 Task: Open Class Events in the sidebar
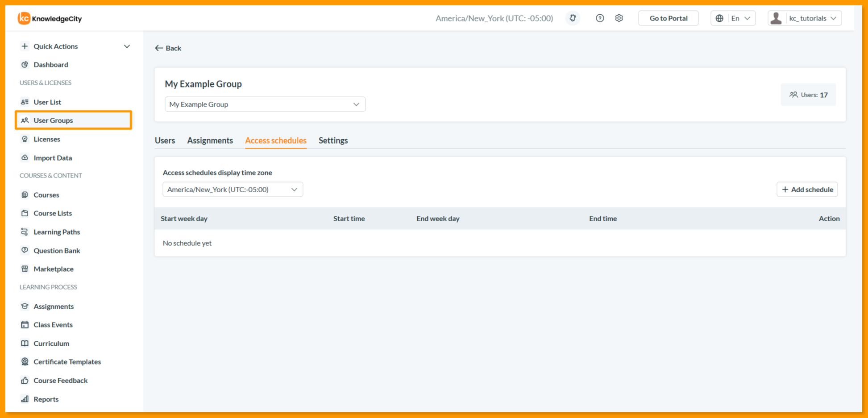pos(53,324)
